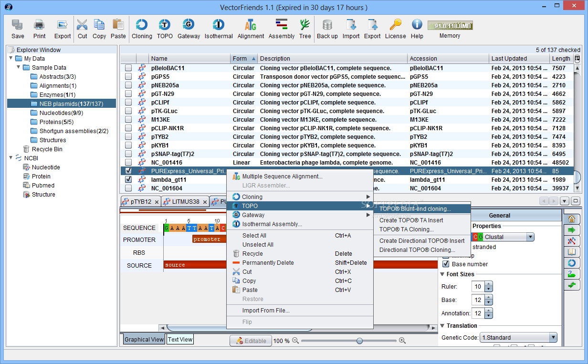
Task: Check the NC_001604 row checkbox
Action: [x=128, y=188]
